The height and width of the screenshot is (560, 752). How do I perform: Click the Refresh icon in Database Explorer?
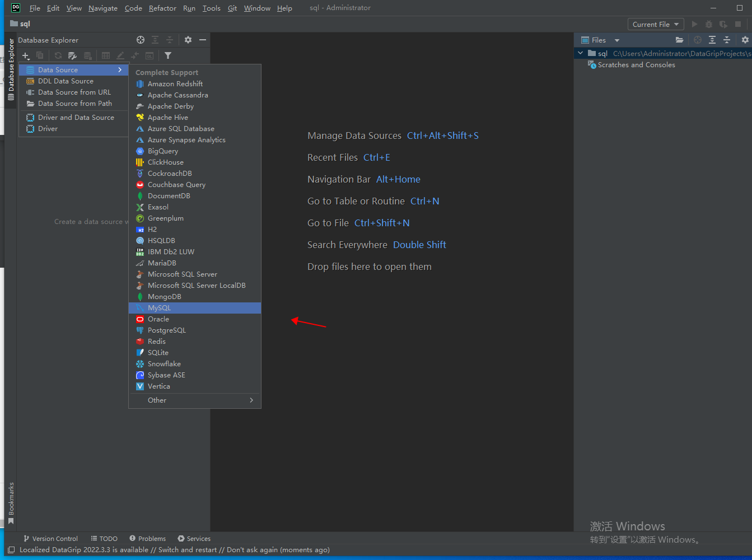[x=58, y=55]
